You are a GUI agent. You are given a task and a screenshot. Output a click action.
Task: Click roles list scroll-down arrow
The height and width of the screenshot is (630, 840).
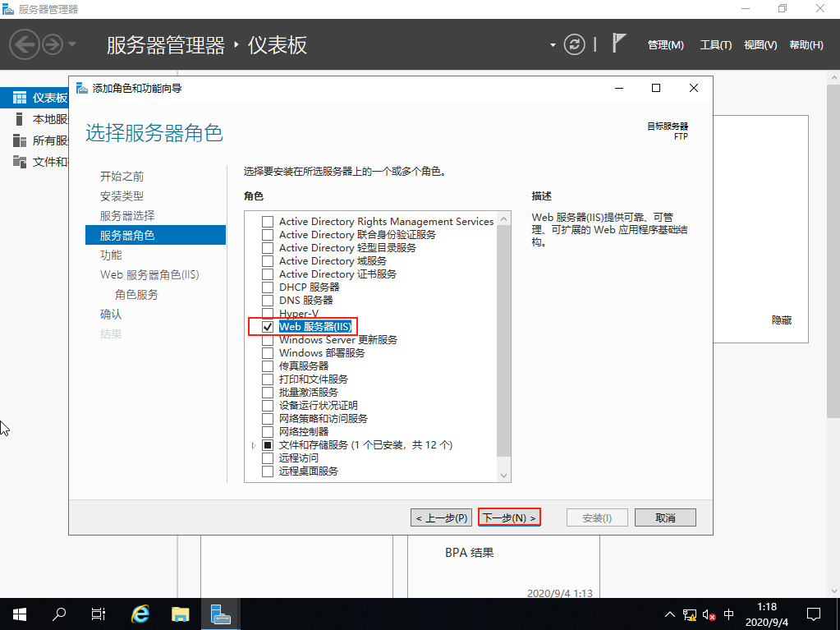pos(503,476)
